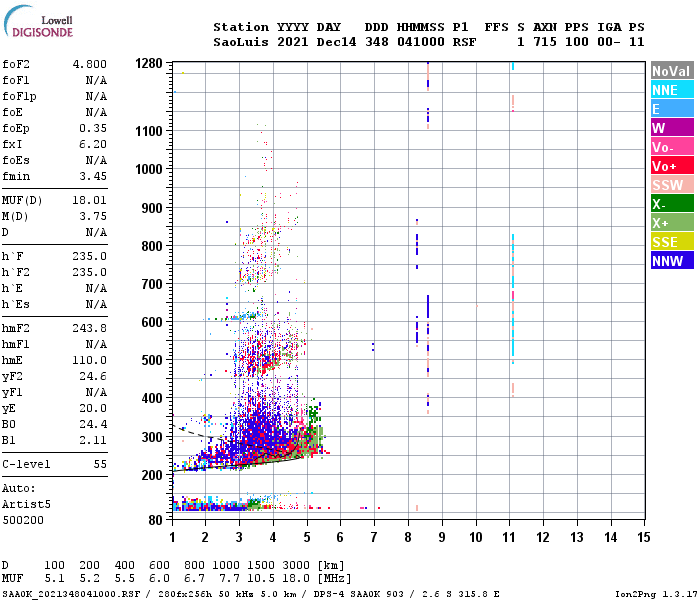Click the Artist5 auto-scaling label

click(x=26, y=504)
